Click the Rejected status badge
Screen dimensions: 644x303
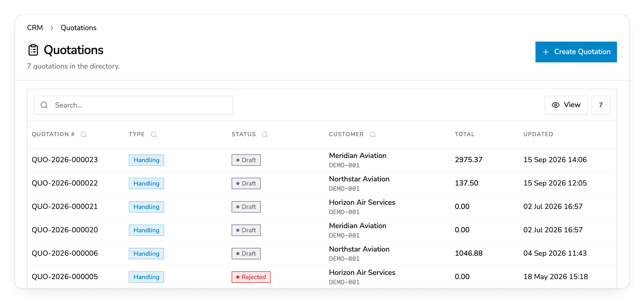pyautogui.click(x=251, y=277)
